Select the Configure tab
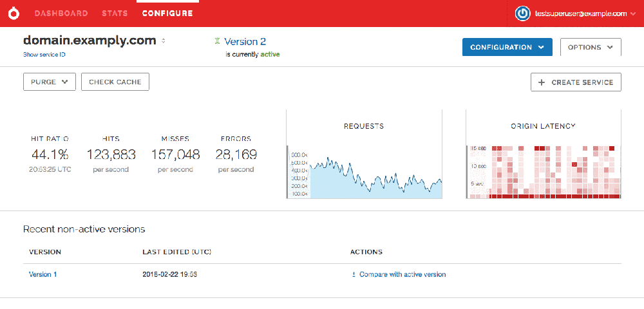Image resolution: width=644 pixels, height=309 pixels. pos(167,14)
